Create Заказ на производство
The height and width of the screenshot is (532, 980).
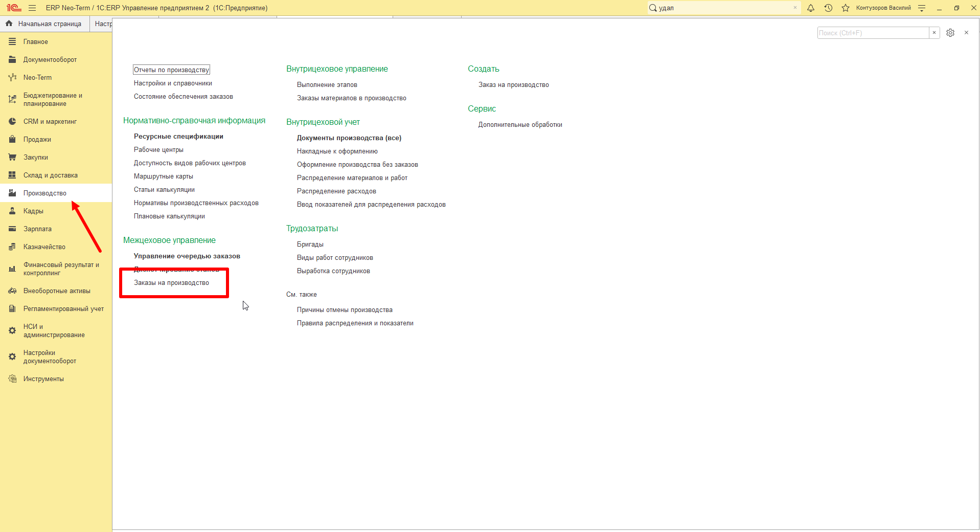coord(514,85)
